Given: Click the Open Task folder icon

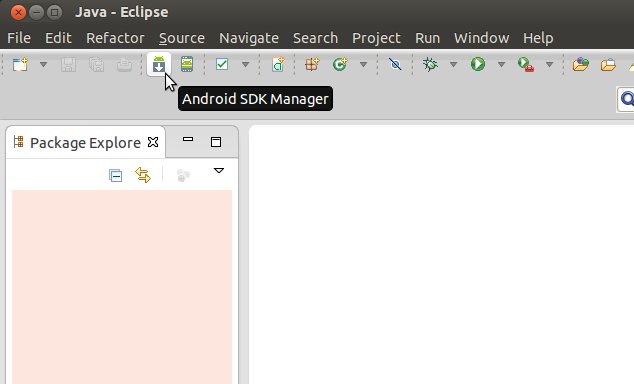Looking at the screenshot, I should pos(608,65).
